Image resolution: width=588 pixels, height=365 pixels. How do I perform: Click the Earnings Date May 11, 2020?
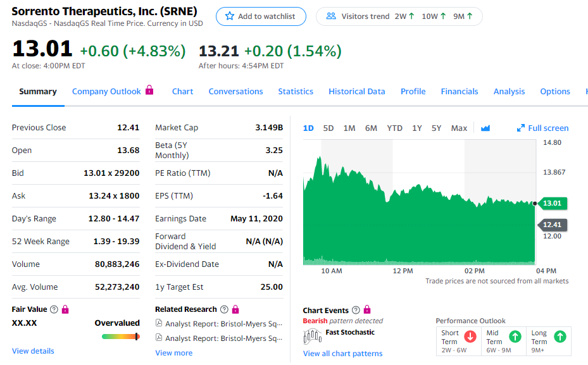point(256,218)
